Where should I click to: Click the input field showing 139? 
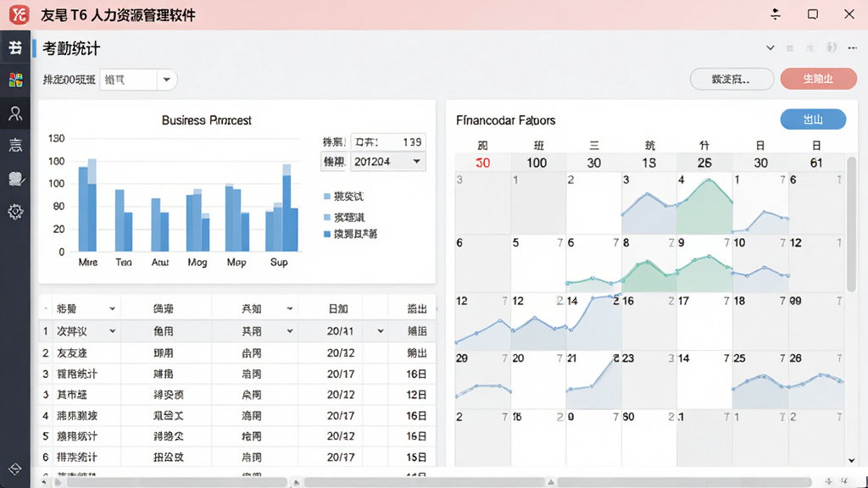coord(388,142)
